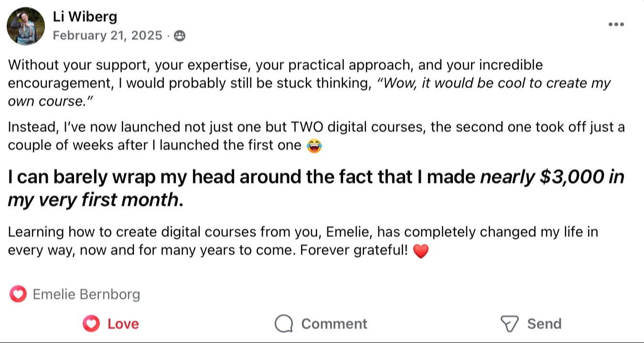Open the three-dot post options menu

coord(616,24)
